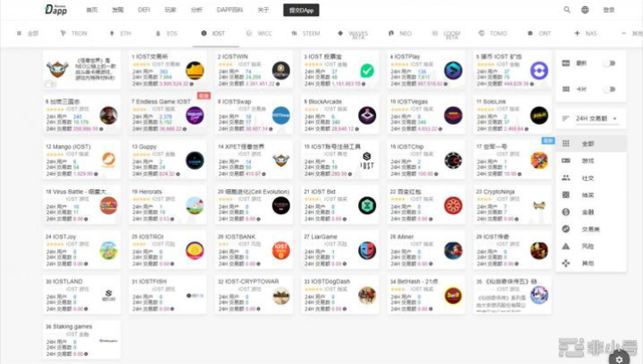This screenshot has height=364, width=643.
Task: Click the IOSTVegas app logo
Action: coord(453,115)
